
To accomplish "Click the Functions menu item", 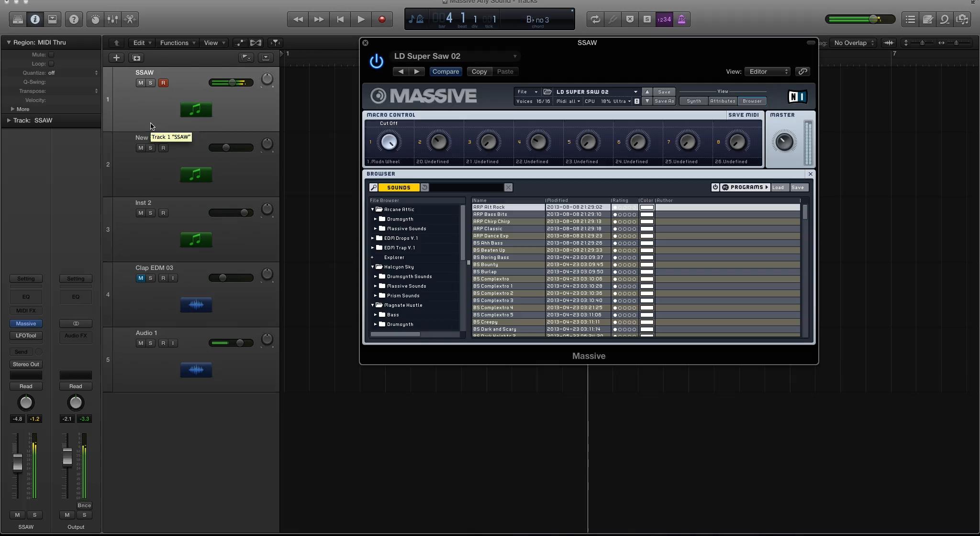I will 174,42.
